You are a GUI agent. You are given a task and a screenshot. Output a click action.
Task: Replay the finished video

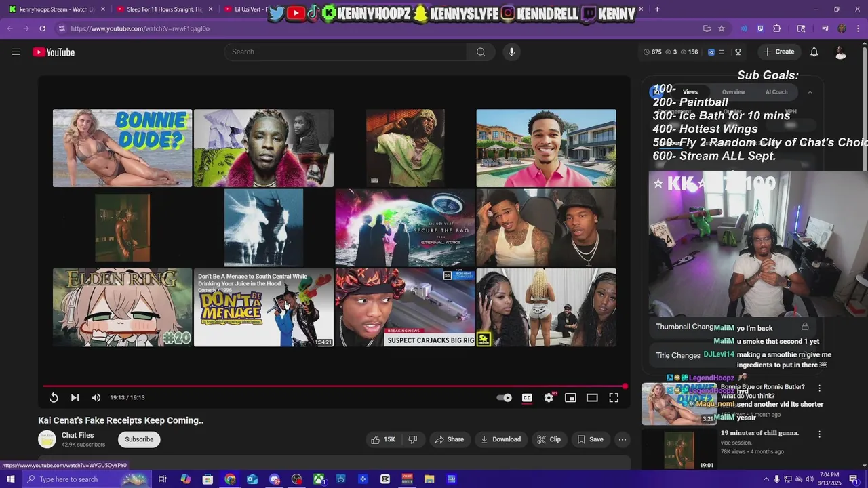click(x=54, y=398)
